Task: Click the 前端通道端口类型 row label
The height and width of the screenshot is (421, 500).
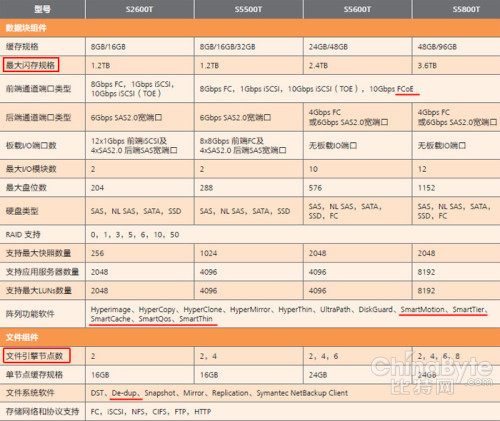Action: click(x=38, y=89)
